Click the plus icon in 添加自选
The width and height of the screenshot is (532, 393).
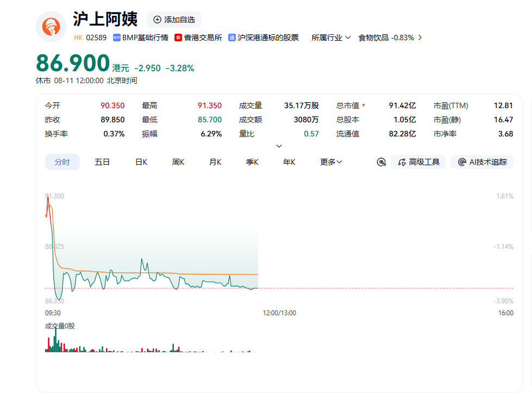pyautogui.click(x=157, y=20)
